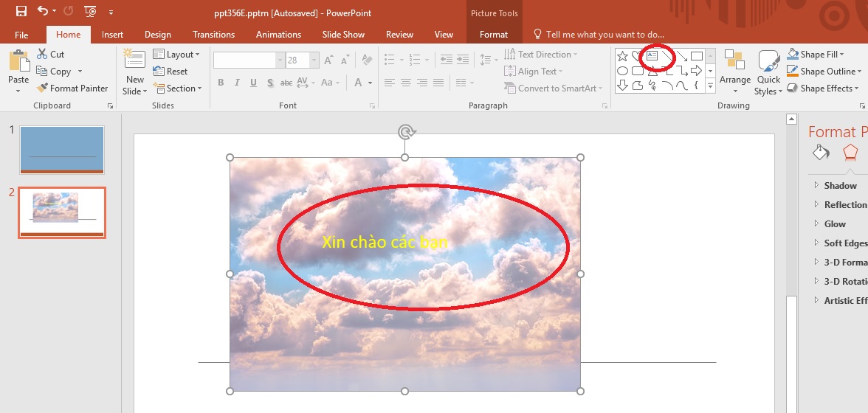Click the Reset slide button

point(170,72)
